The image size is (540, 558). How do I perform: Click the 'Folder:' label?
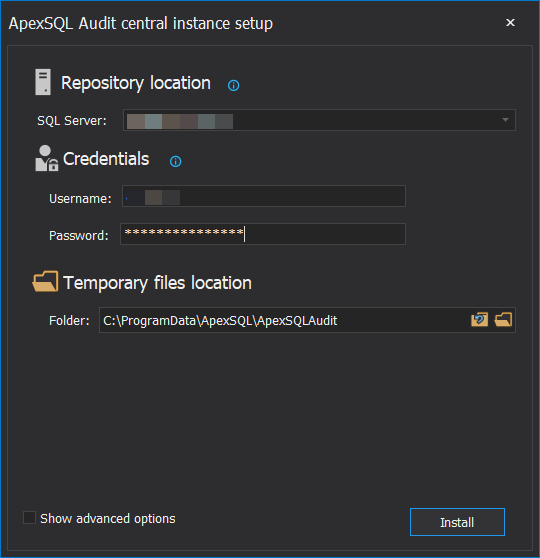point(69,321)
